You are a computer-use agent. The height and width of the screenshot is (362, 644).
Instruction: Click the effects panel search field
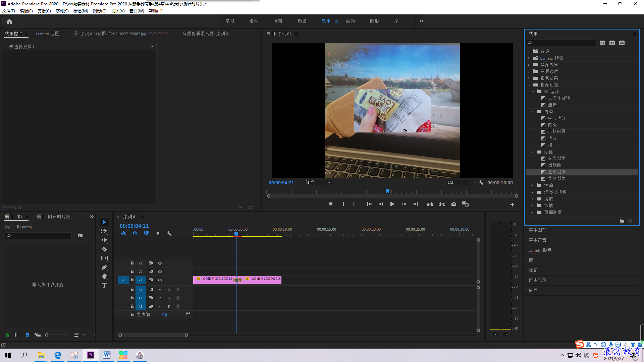pos(561,43)
